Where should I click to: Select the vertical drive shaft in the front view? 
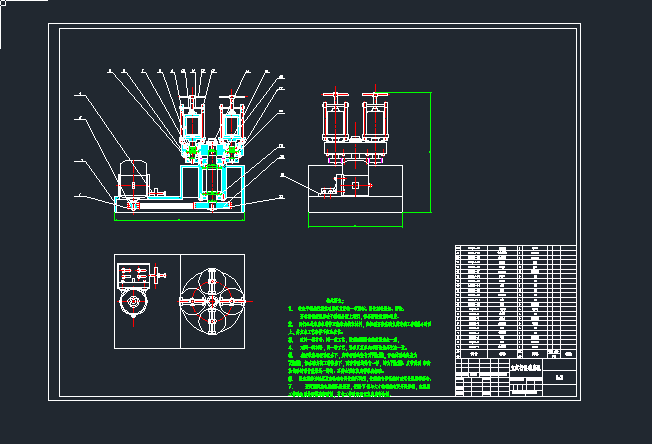212,180
